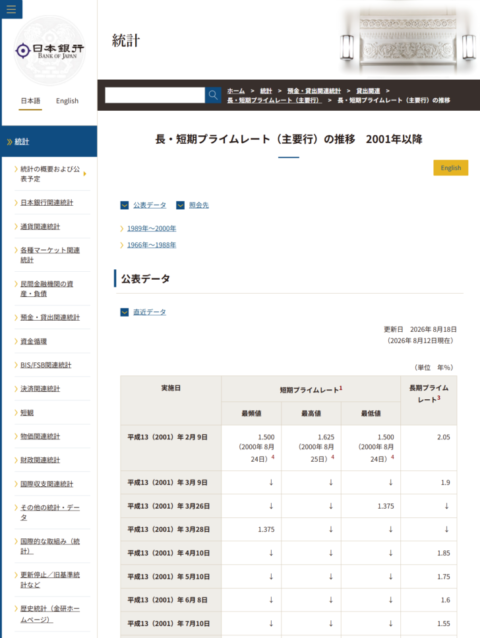Open BIS/FSB関連統計 sidebar link

tap(46, 365)
